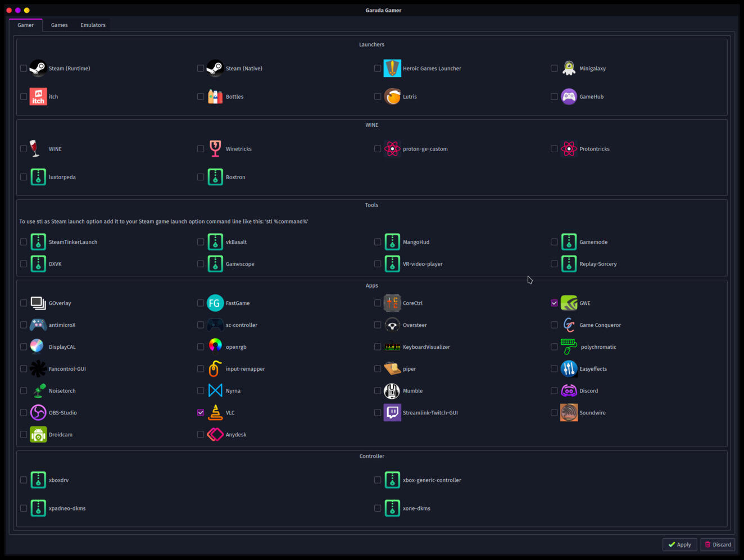
Task: Click the GWE Nvidia icon
Action: 569,303
